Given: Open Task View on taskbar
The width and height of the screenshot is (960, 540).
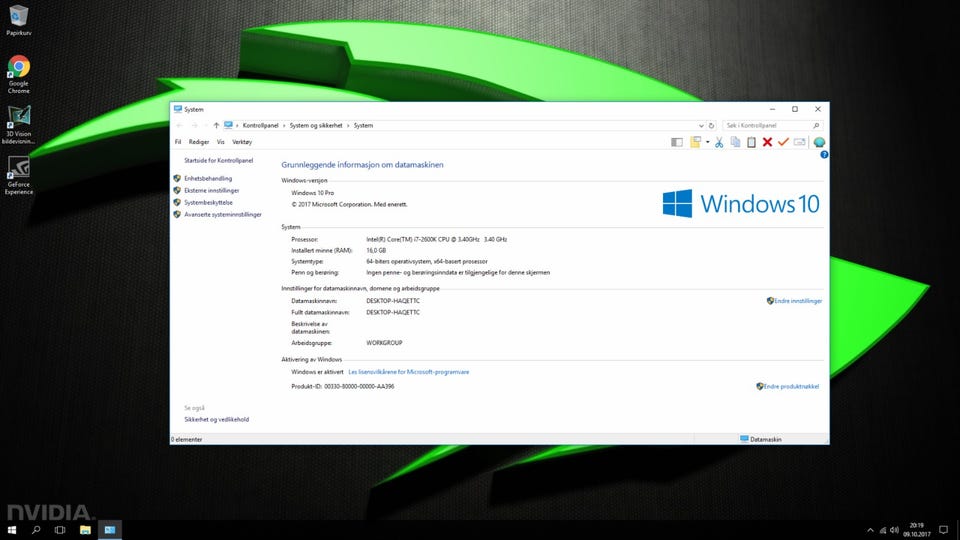Looking at the screenshot, I should click(x=60, y=530).
